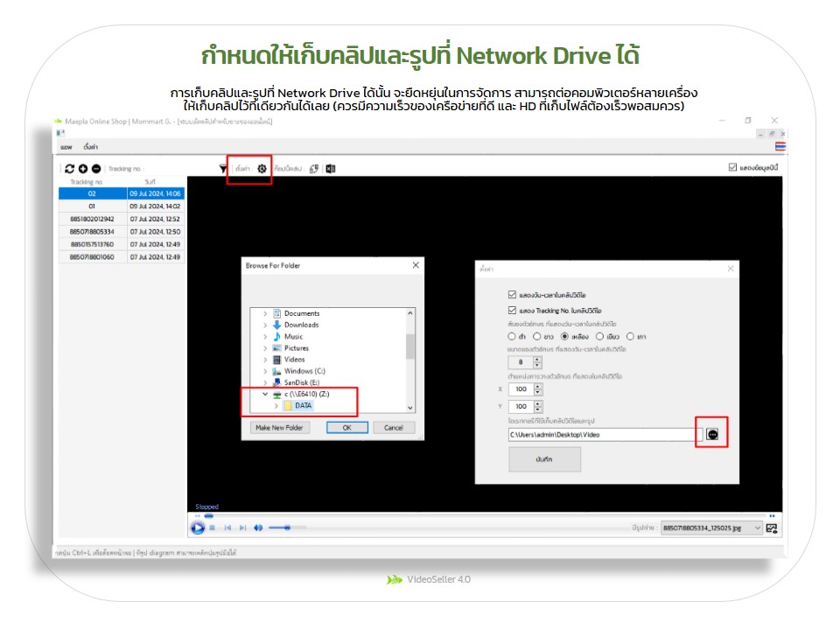This screenshot has width=840, height=630.
Task: Open the photo file name dropdown
Action: [757, 528]
